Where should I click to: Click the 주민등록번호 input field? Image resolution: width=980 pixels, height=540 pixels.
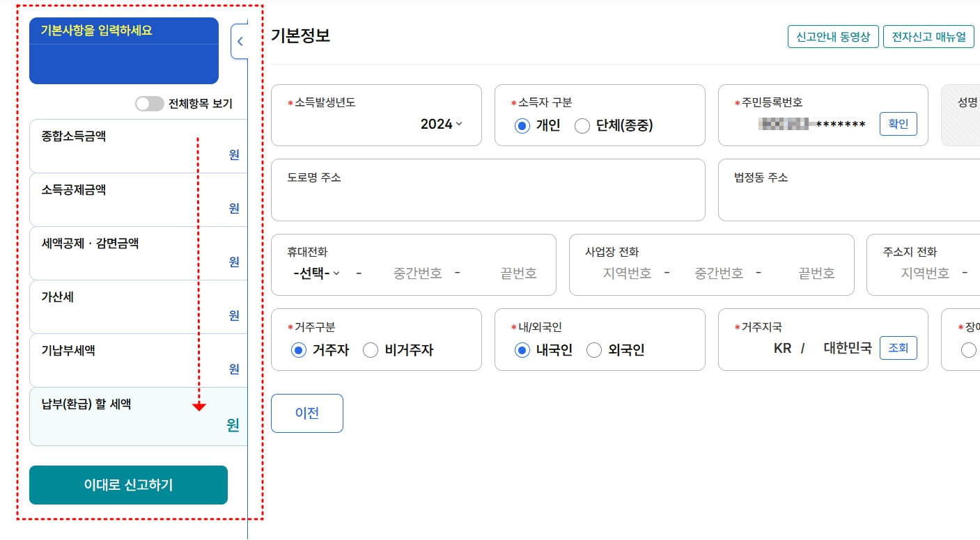click(811, 124)
